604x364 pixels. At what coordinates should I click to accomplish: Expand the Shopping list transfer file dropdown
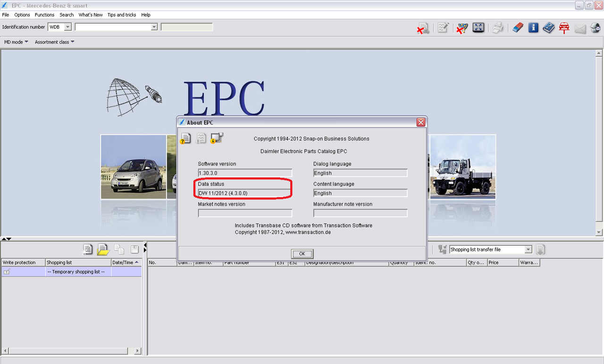click(528, 249)
